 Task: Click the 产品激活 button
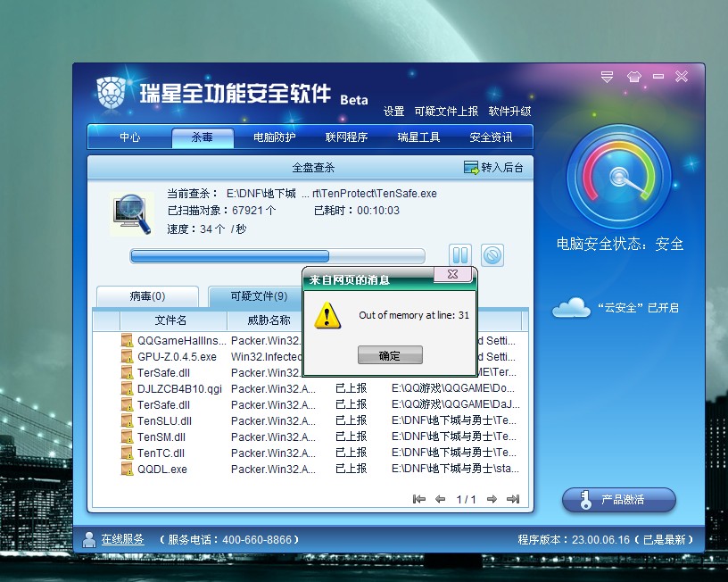pyautogui.click(x=619, y=500)
